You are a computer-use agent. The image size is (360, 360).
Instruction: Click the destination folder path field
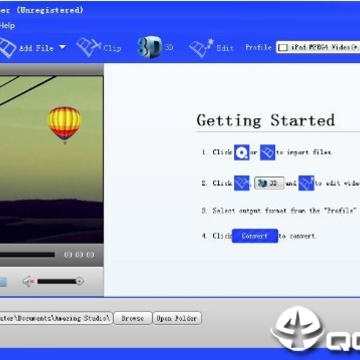click(56, 318)
